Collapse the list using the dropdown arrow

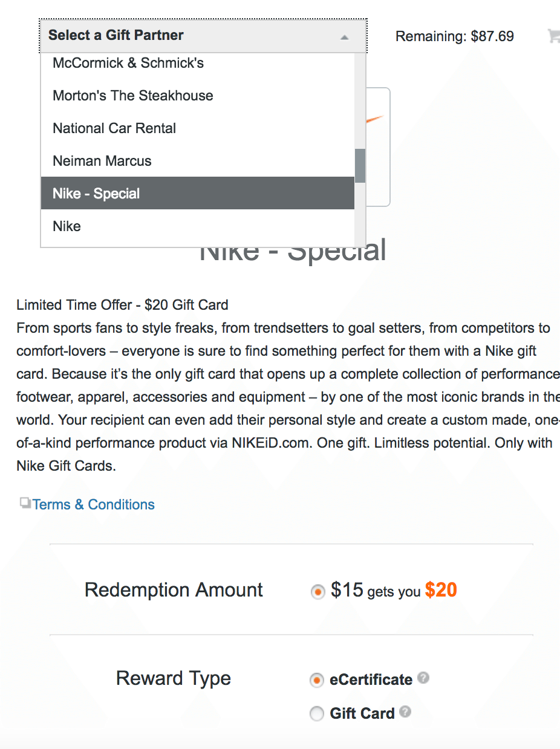344,37
